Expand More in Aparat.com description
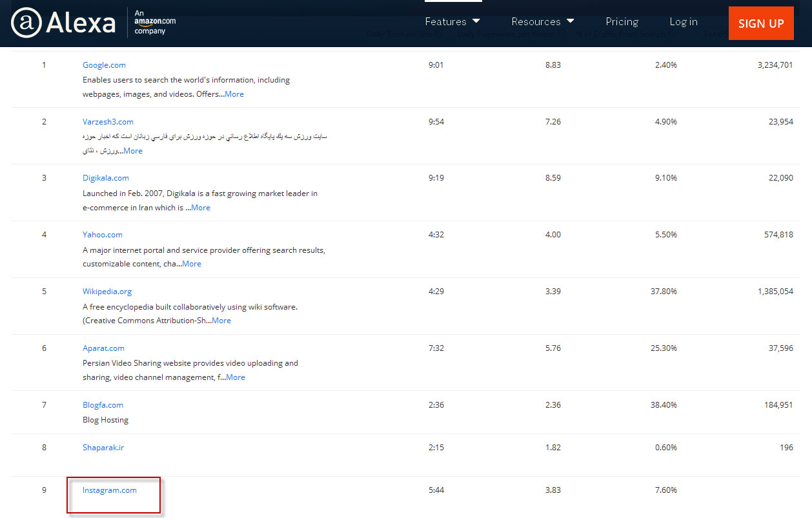The height and width of the screenshot is (518, 812). pyautogui.click(x=236, y=377)
